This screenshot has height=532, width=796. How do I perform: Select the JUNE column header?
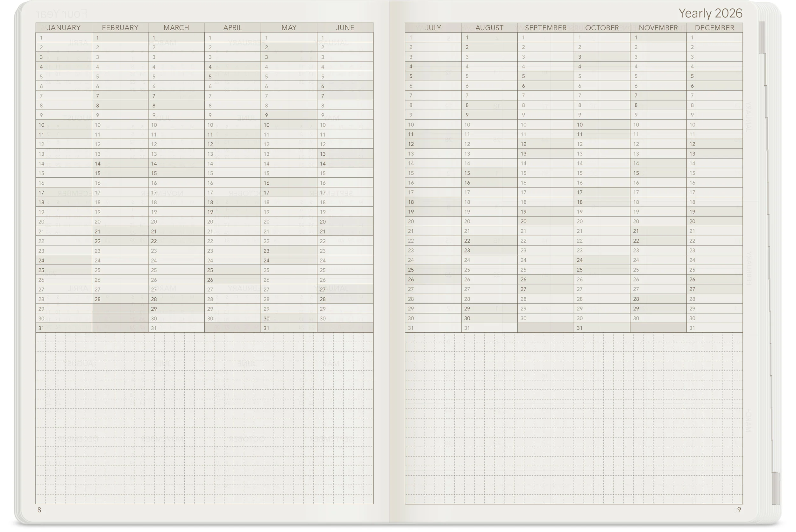(345, 27)
